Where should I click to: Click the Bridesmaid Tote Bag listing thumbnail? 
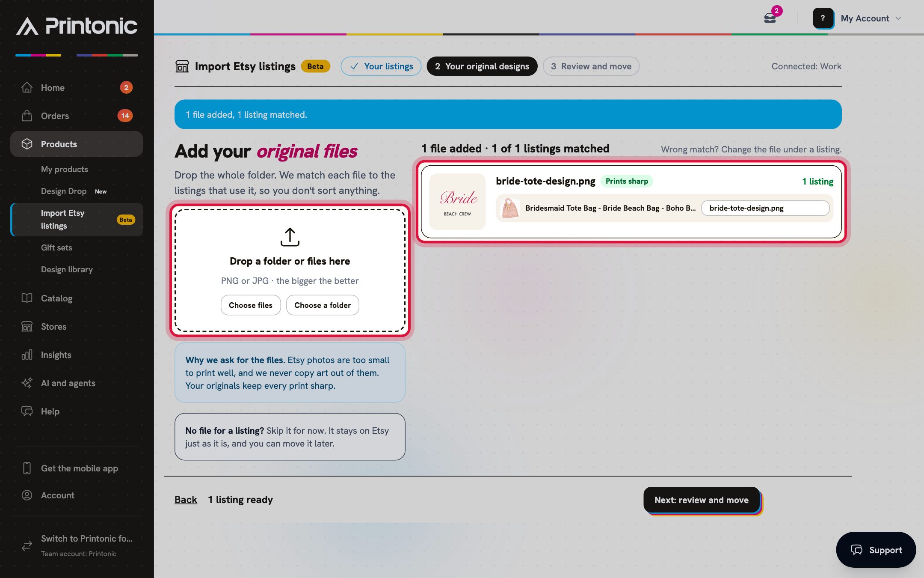tap(510, 208)
